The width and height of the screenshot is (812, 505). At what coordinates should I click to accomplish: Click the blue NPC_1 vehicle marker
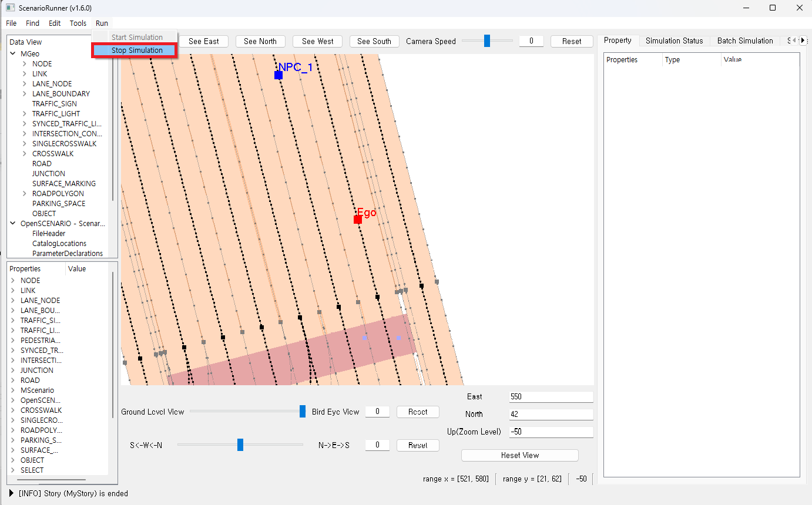click(x=279, y=75)
